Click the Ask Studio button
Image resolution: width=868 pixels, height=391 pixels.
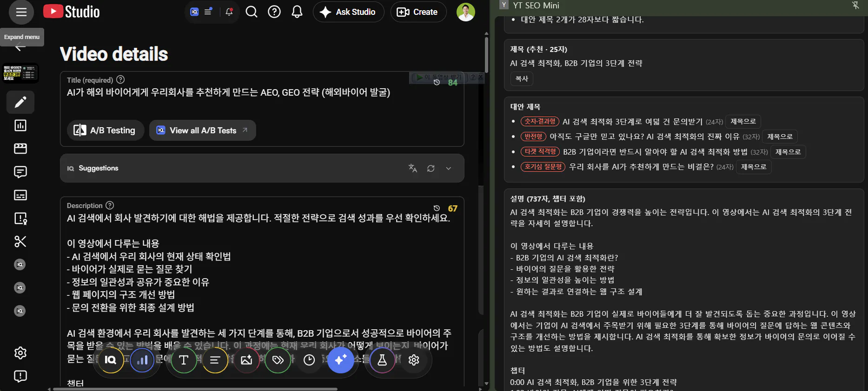pos(349,12)
